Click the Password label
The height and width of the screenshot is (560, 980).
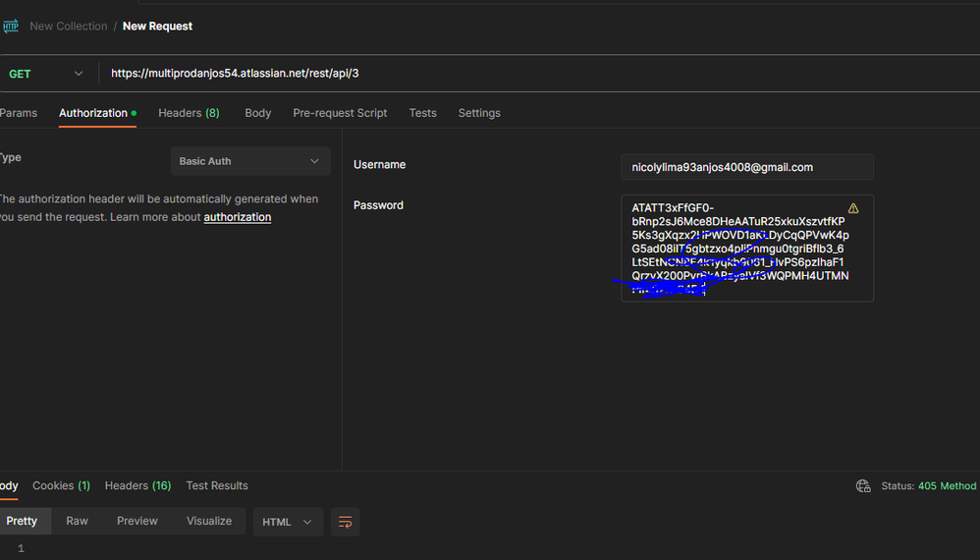pyautogui.click(x=378, y=205)
